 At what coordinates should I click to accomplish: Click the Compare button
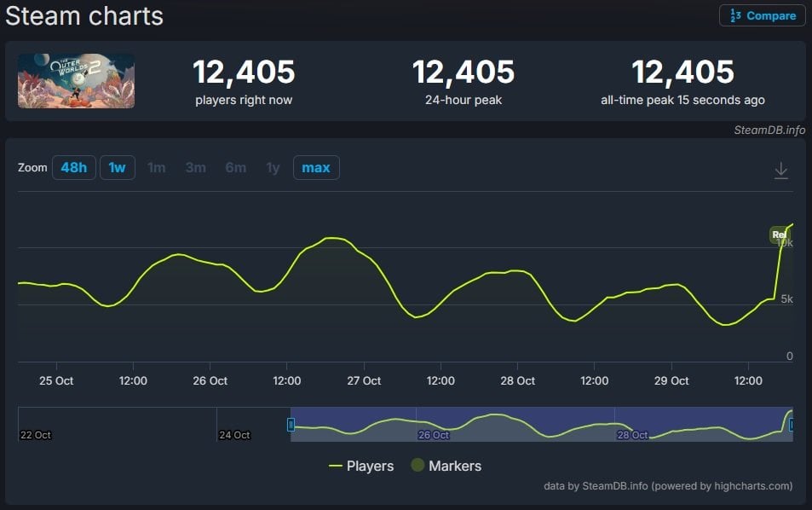click(763, 15)
